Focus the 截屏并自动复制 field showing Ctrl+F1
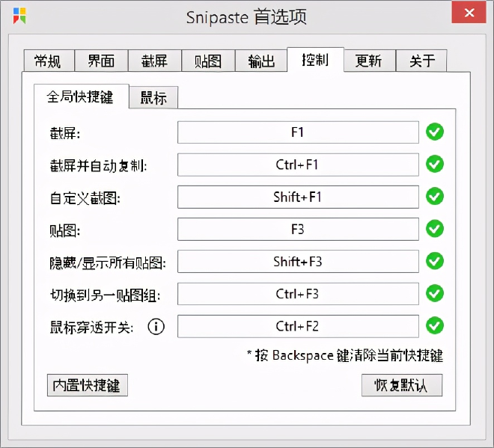 [x=298, y=165]
